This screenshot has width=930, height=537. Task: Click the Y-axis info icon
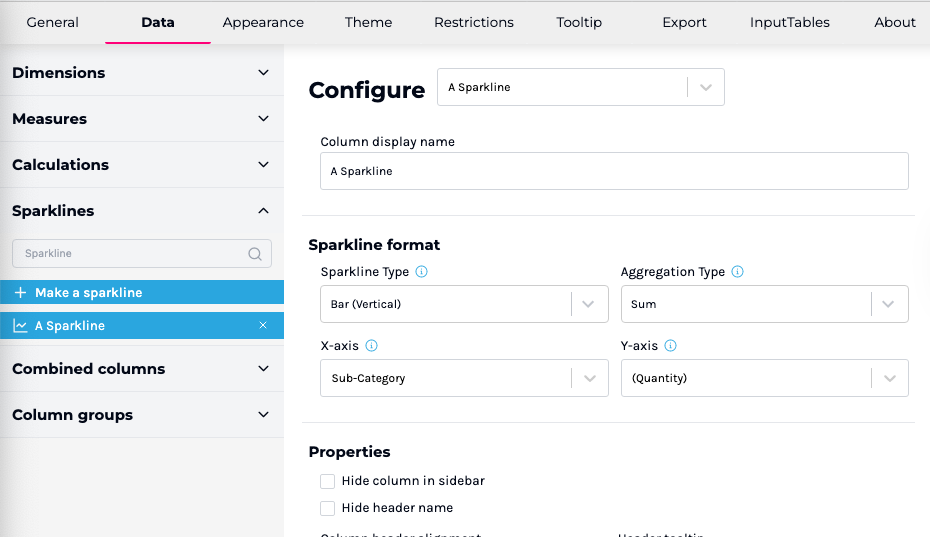(x=670, y=346)
